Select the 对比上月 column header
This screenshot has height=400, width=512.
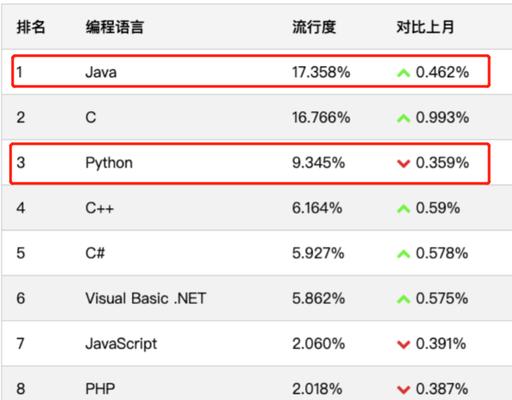[425, 27]
